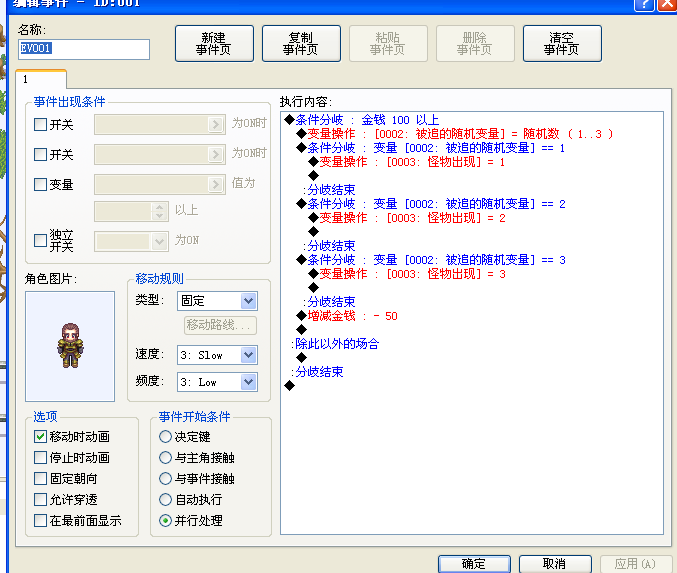The height and width of the screenshot is (573, 677).
Task: Enable the 独立开关 condition checkbox
Action: pos(40,241)
